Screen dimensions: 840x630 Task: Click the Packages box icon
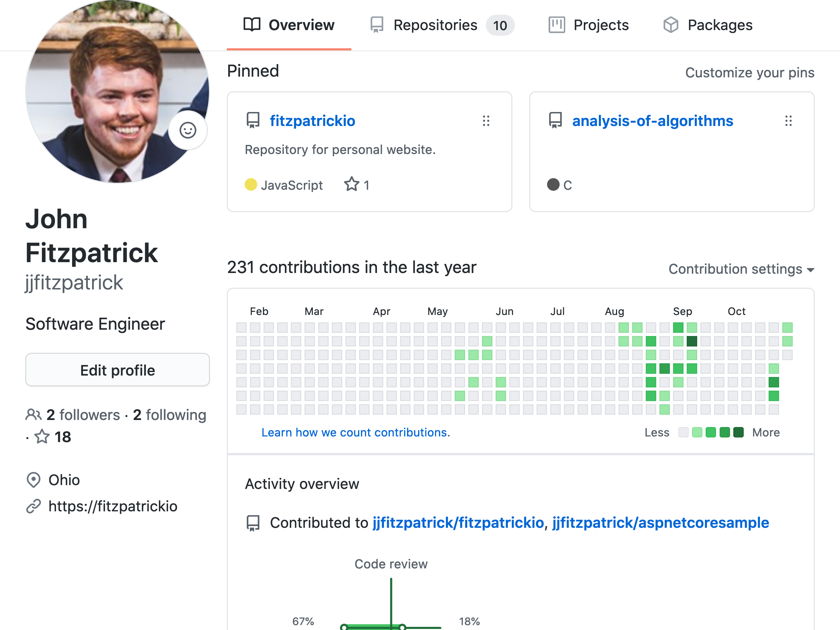click(x=671, y=25)
